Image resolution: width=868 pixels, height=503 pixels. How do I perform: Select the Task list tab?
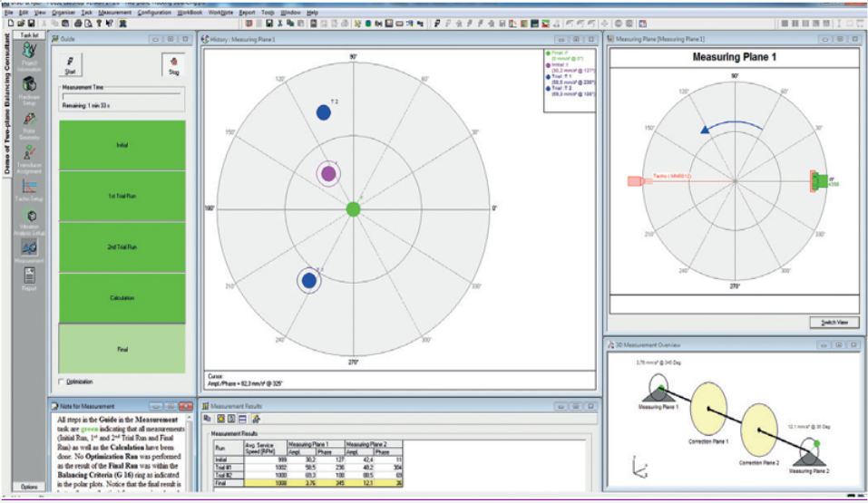pos(29,34)
